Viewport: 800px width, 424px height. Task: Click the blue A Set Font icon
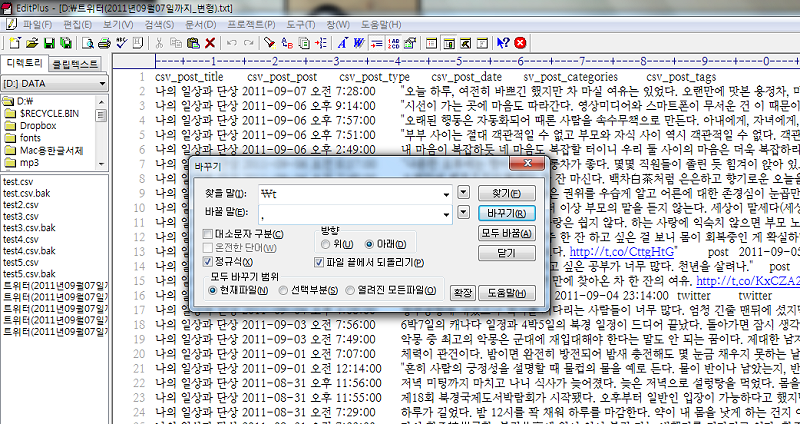pos(343,43)
